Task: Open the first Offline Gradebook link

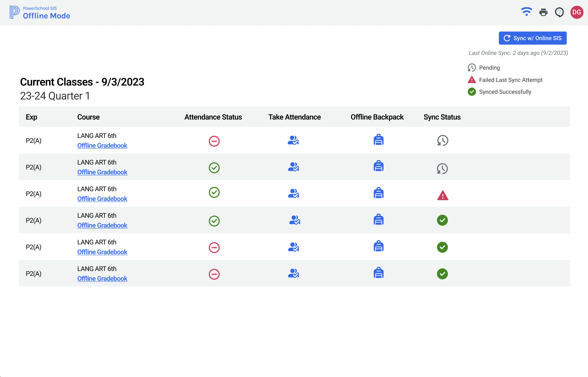Action: pos(102,145)
